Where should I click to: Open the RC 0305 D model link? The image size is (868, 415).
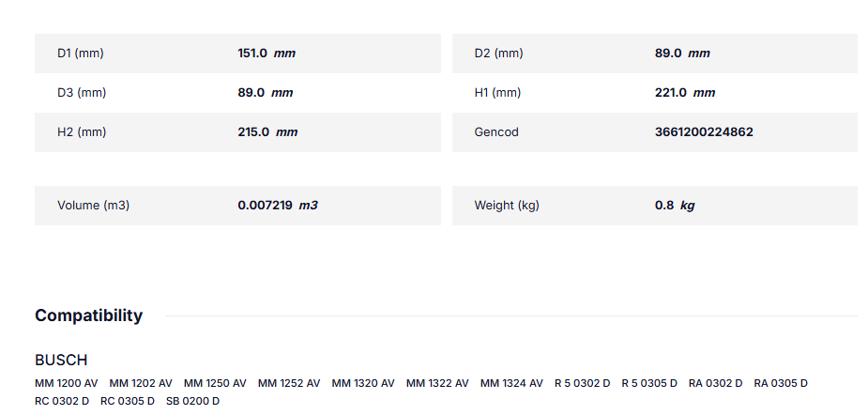tap(128, 401)
